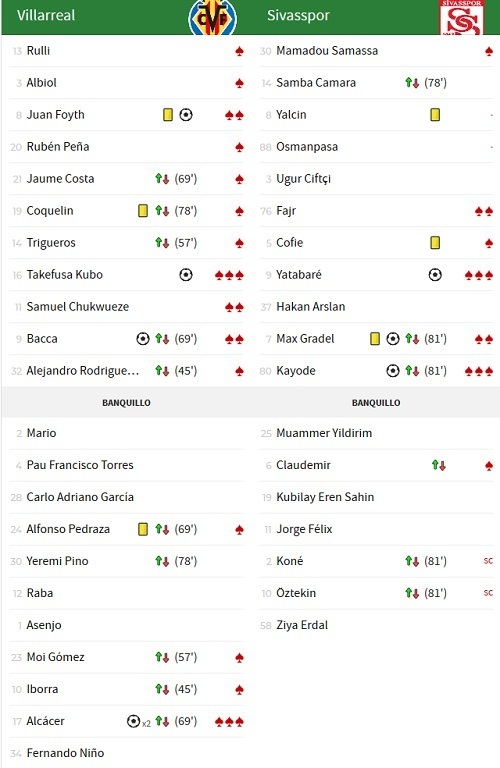Click Kayode's triple spade rating icons
500x768 pixels.
479,371
